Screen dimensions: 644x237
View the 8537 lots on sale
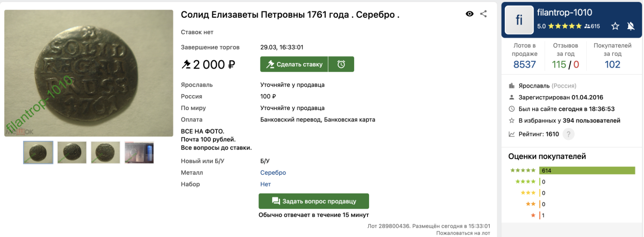coord(524,64)
